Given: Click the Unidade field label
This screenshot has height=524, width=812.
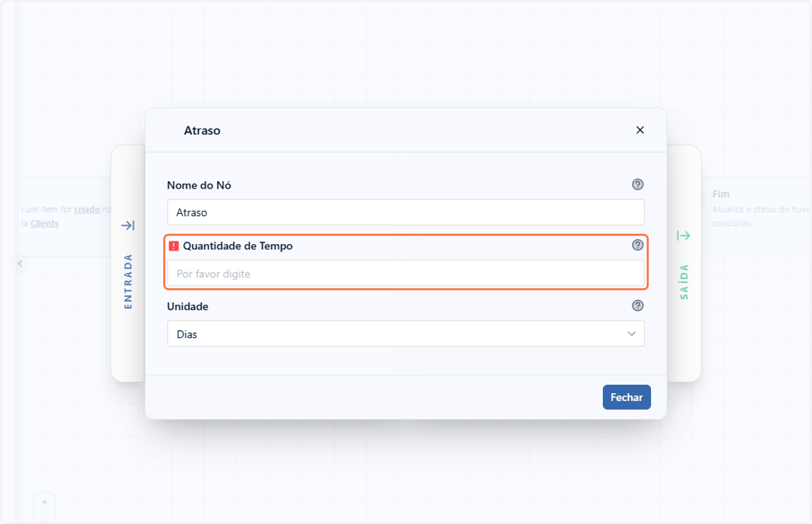Looking at the screenshot, I should coord(187,306).
